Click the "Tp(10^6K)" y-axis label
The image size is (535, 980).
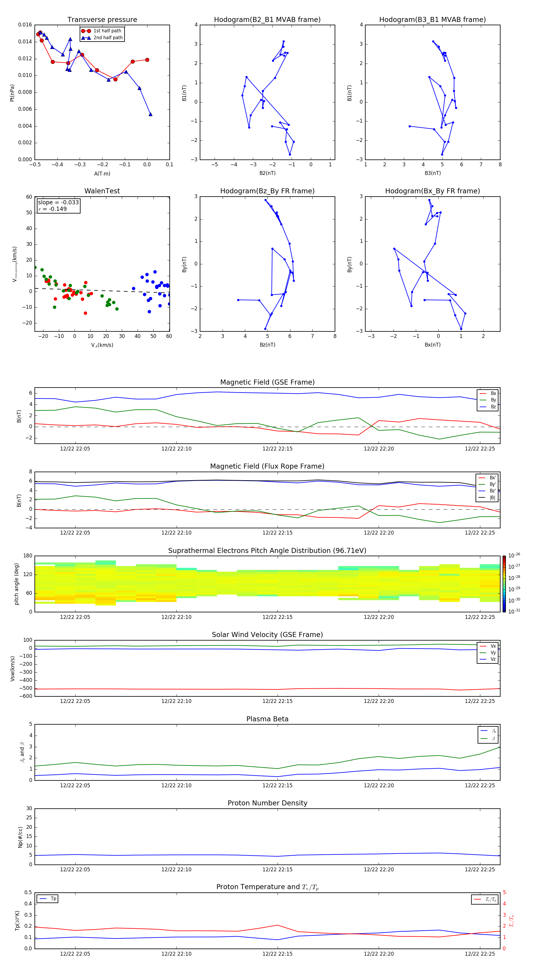[17, 921]
